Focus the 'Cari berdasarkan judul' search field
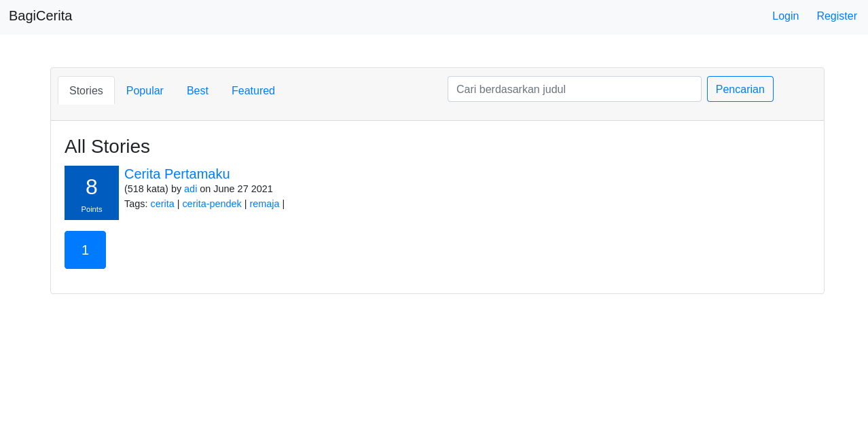Image resolution: width=868 pixels, height=438 pixels. 575,89
